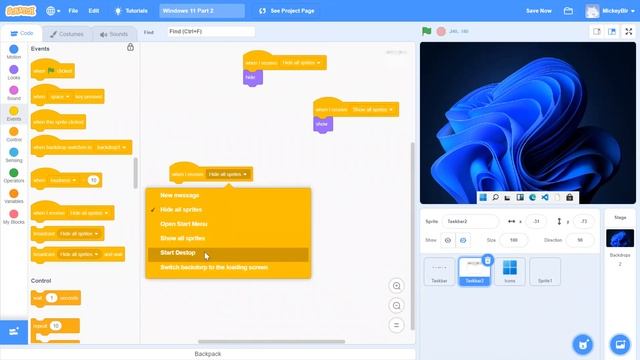The image size is (640, 360).
Task: Switch to small stage layout
Action: pyautogui.click(x=597, y=31)
